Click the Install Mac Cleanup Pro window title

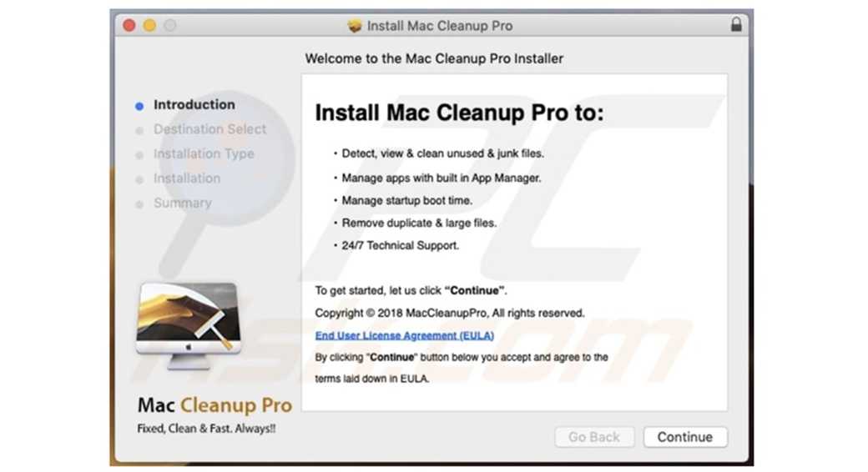[440, 26]
